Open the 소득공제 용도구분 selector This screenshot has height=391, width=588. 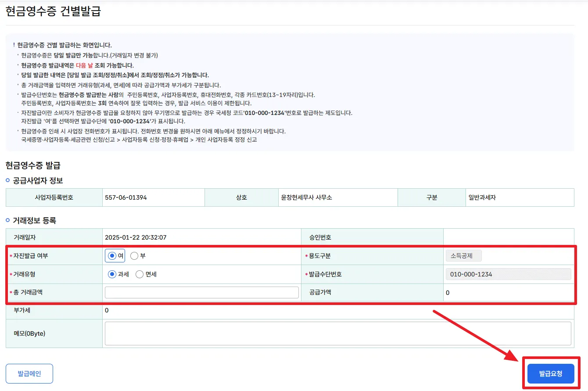click(x=463, y=256)
